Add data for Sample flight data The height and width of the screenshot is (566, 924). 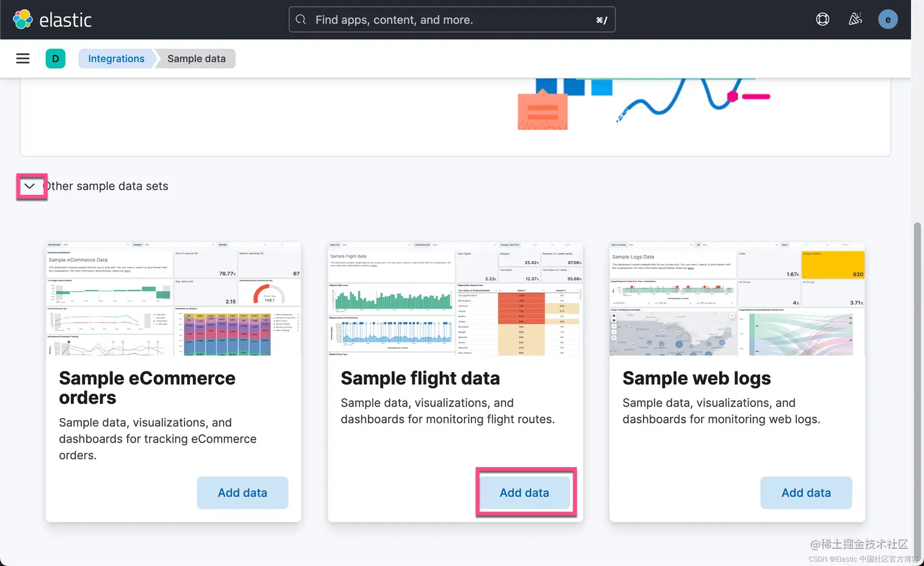pyautogui.click(x=524, y=493)
